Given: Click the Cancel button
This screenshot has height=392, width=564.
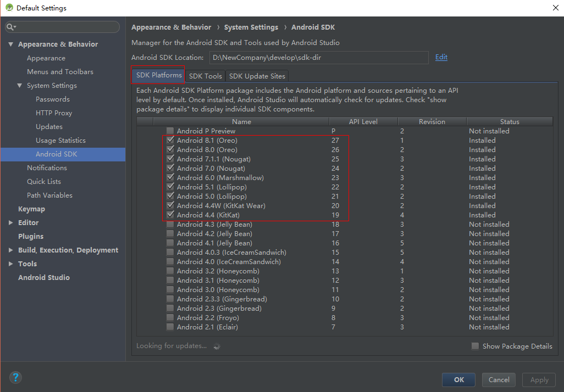Looking at the screenshot, I should click(x=499, y=380).
